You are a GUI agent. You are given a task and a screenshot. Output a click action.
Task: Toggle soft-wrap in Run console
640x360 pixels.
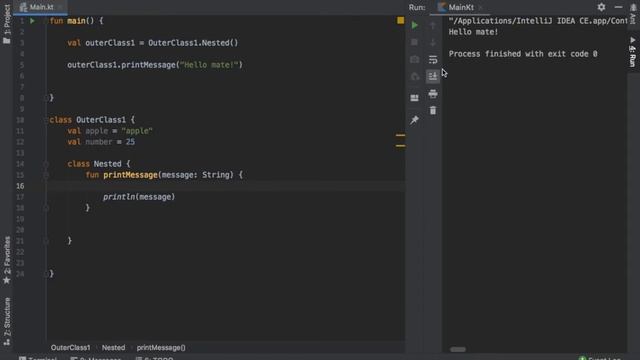pyautogui.click(x=433, y=60)
